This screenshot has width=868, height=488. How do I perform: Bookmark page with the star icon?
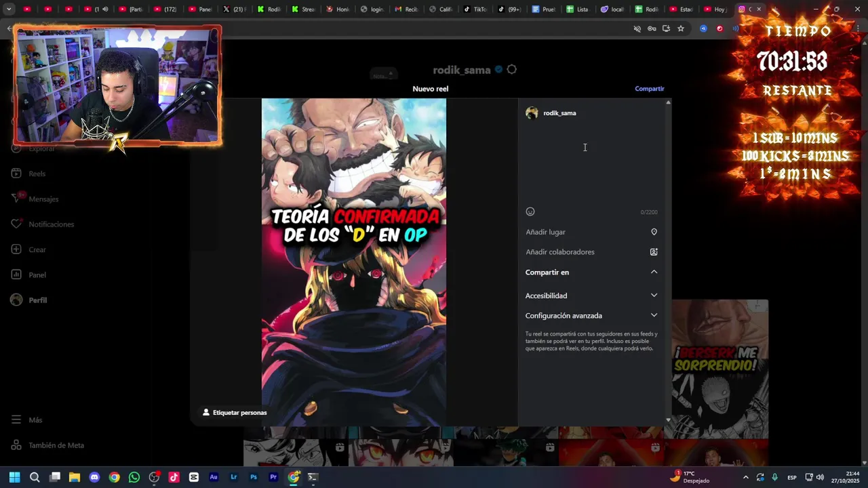point(681,28)
